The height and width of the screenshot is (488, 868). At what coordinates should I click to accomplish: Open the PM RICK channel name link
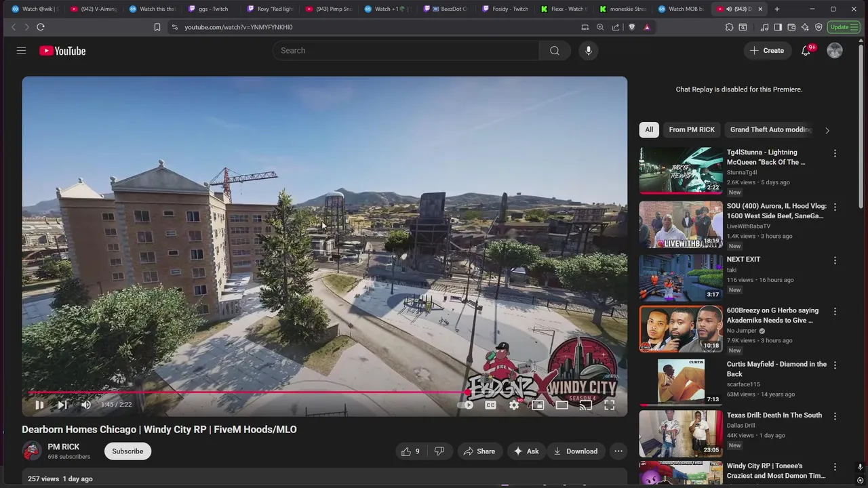point(64,447)
